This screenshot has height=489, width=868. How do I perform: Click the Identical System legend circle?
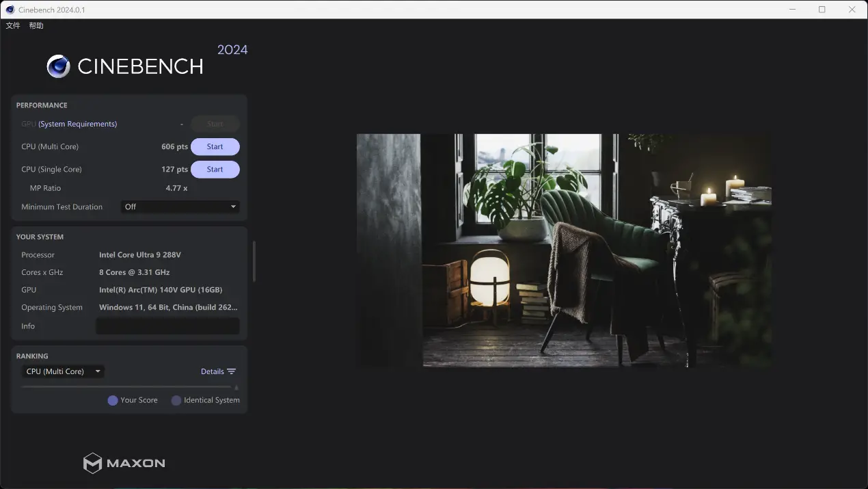coord(176,401)
